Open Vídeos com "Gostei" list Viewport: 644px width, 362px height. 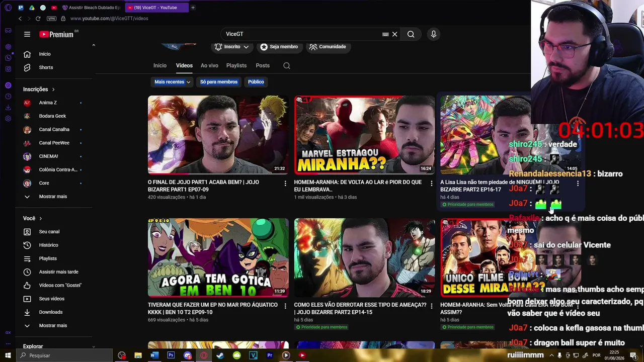point(54,286)
